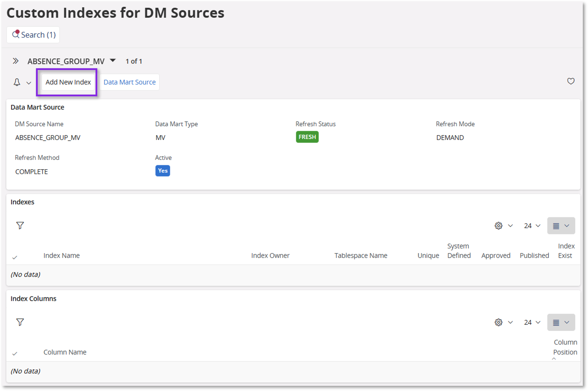Select the DM Source Name value ABSENCE_GROUP_MV
Image resolution: width=588 pixels, height=391 pixels.
48,138
